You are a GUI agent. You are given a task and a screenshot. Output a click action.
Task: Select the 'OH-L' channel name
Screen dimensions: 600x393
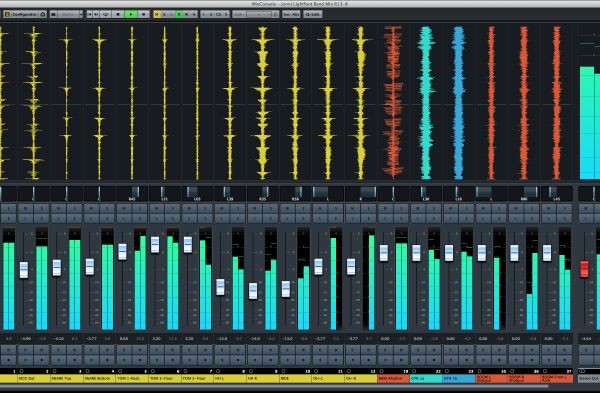coord(328,378)
